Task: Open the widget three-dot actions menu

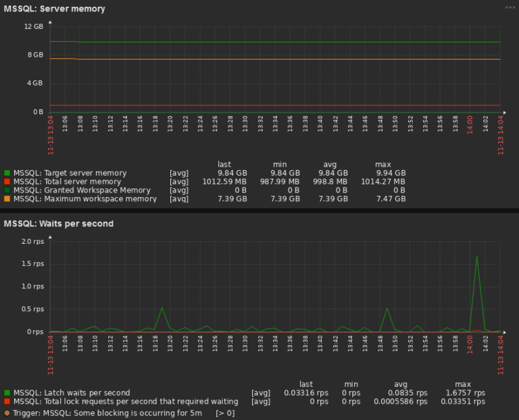Action: point(510,7)
